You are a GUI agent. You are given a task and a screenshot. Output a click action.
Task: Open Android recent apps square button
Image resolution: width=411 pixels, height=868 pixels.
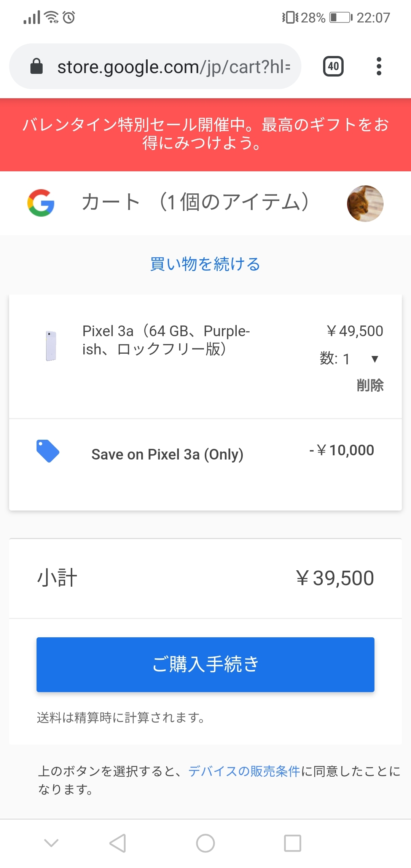(x=293, y=843)
